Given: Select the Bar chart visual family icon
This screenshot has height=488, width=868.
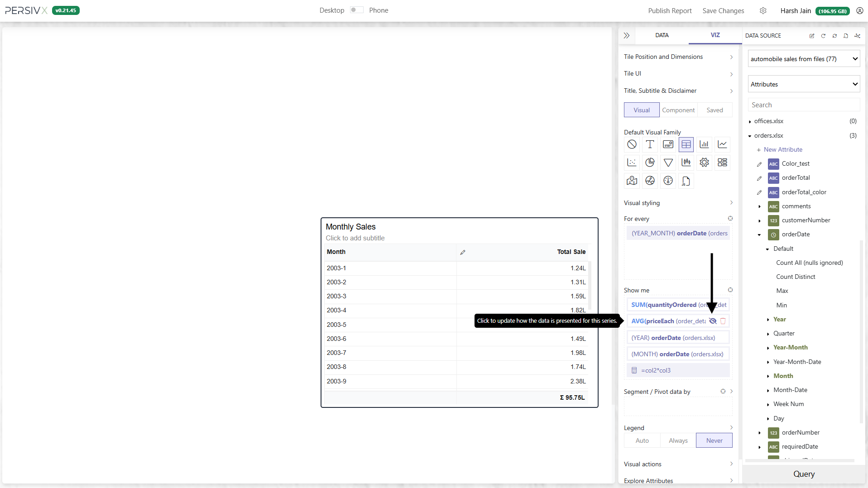Looking at the screenshot, I should pyautogui.click(x=704, y=144).
